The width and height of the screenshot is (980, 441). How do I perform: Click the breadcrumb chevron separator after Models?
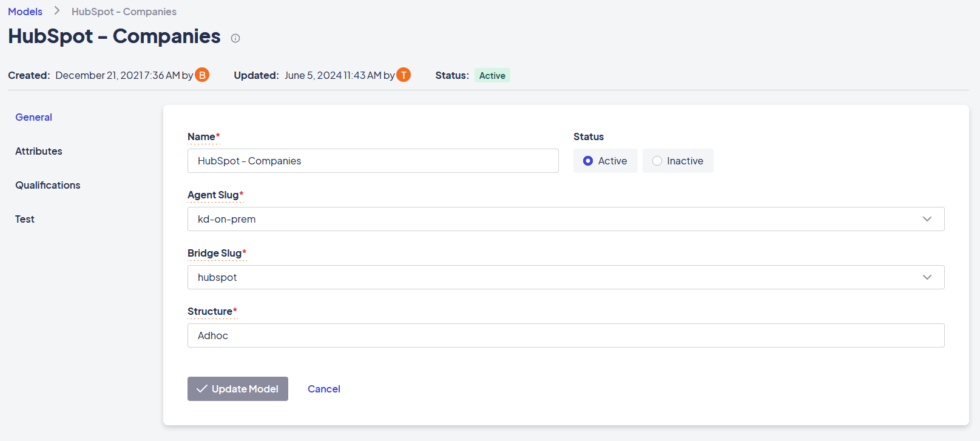click(x=57, y=11)
